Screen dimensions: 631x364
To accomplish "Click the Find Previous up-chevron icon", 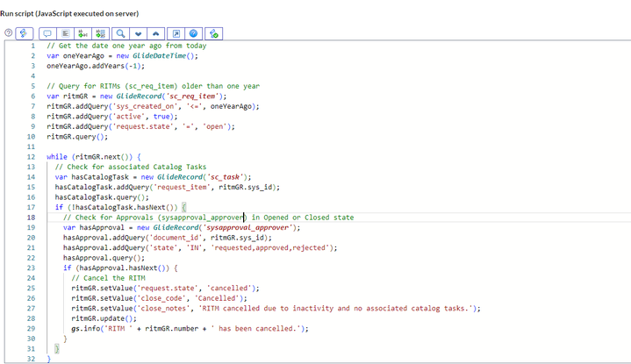I will pyautogui.click(x=155, y=33).
